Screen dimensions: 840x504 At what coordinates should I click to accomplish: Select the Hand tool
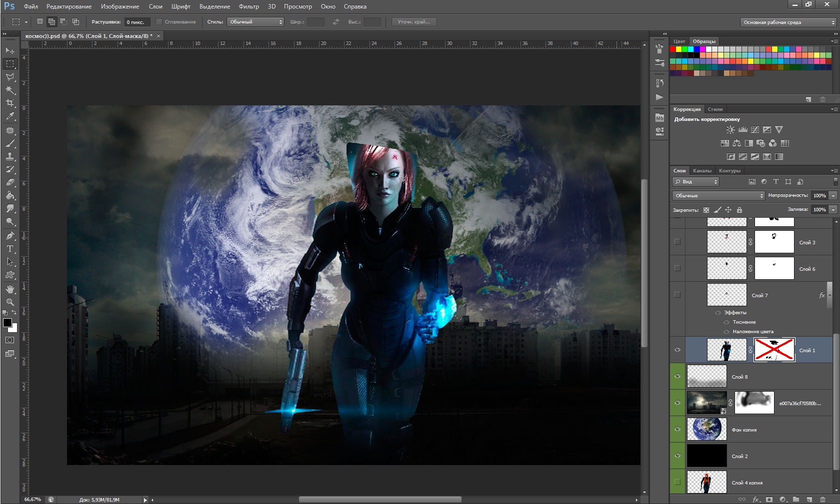coord(9,289)
